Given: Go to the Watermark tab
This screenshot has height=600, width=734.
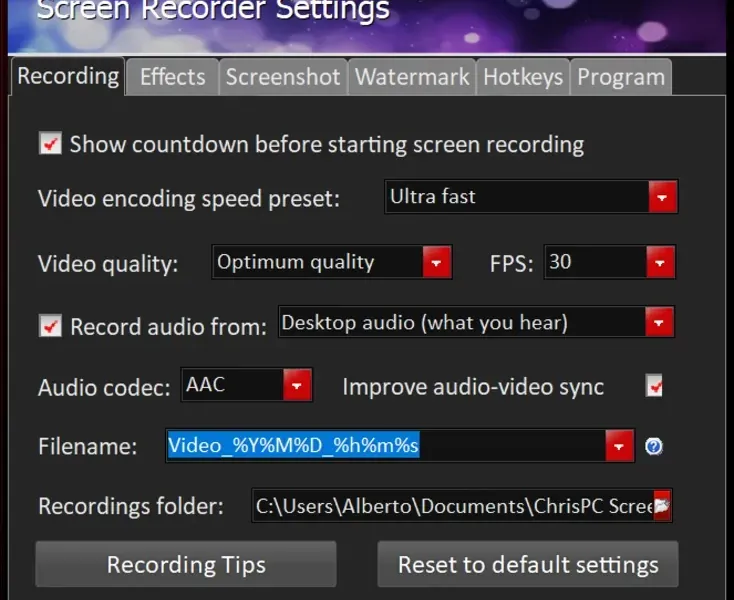Looking at the screenshot, I should [412, 77].
